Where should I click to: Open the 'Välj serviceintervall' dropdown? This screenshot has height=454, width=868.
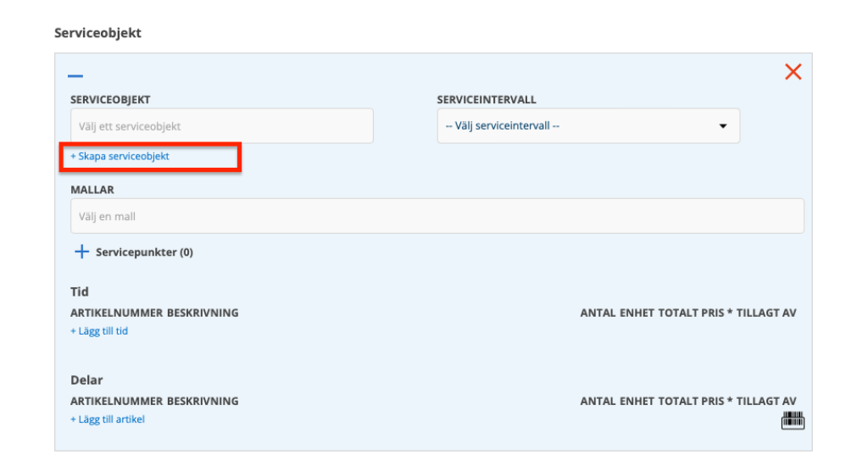pos(588,126)
